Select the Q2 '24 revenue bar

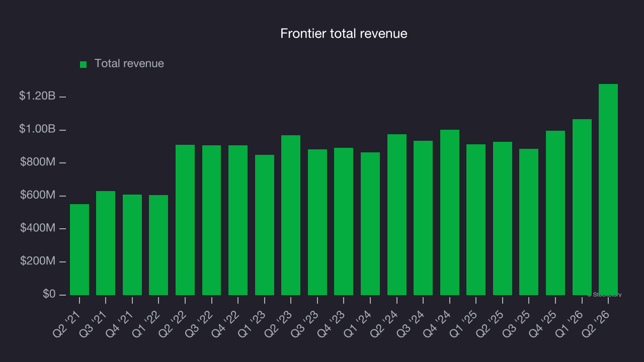click(x=397, y=215)
